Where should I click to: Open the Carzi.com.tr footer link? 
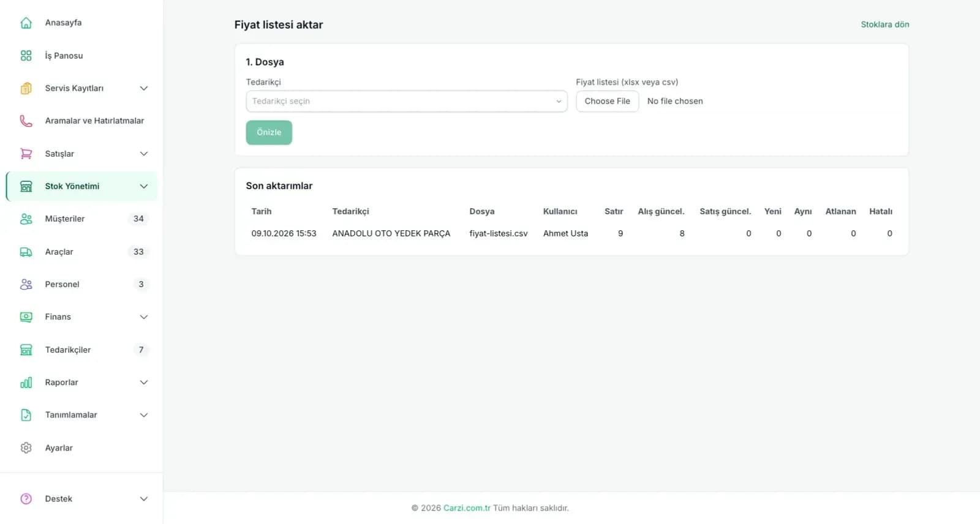(x=467, y=507)
